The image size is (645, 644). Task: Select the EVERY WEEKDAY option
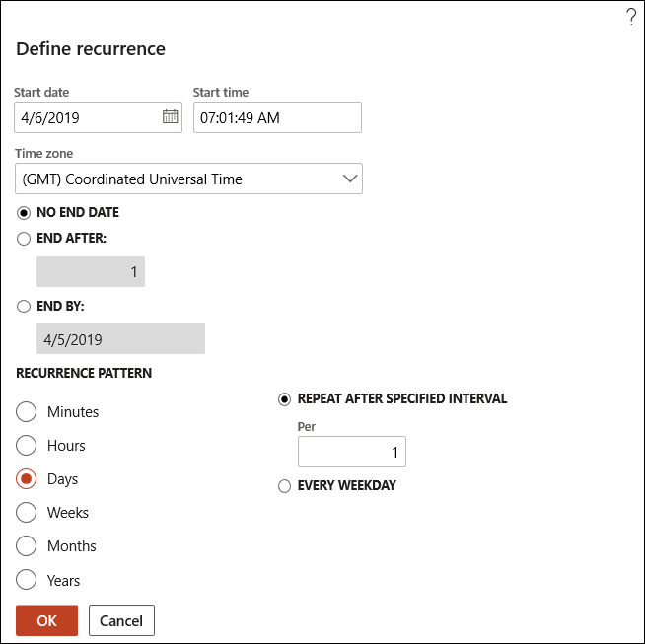[x=285, y=485]
